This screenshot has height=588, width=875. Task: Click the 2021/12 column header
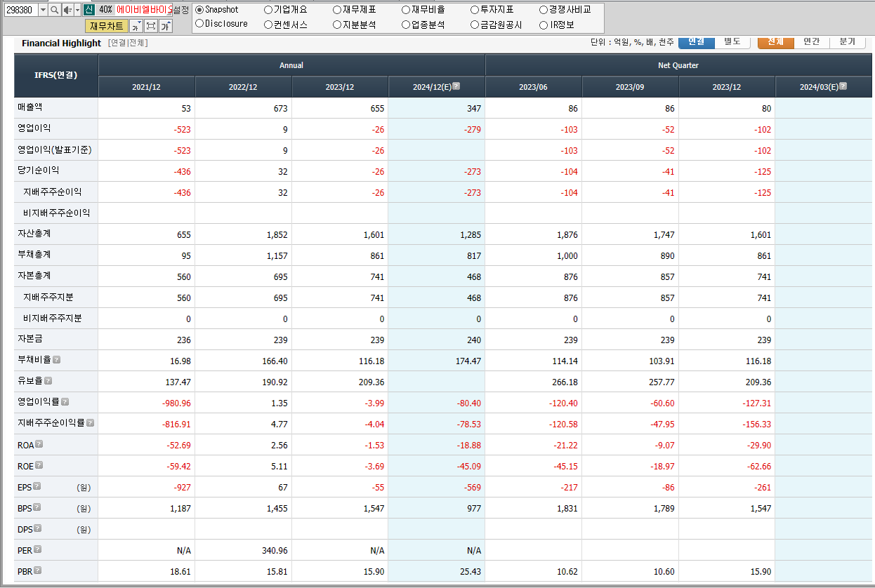[146, 87]
